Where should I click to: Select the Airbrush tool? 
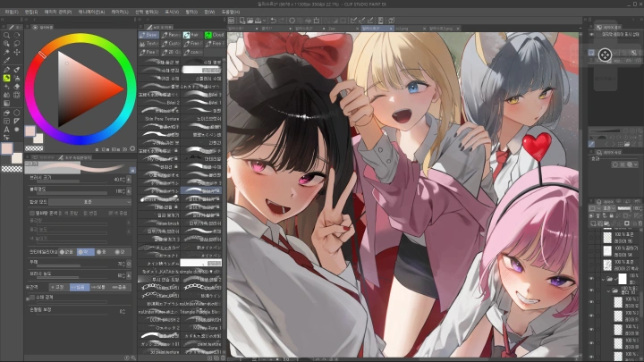click(x=17, y=78)
